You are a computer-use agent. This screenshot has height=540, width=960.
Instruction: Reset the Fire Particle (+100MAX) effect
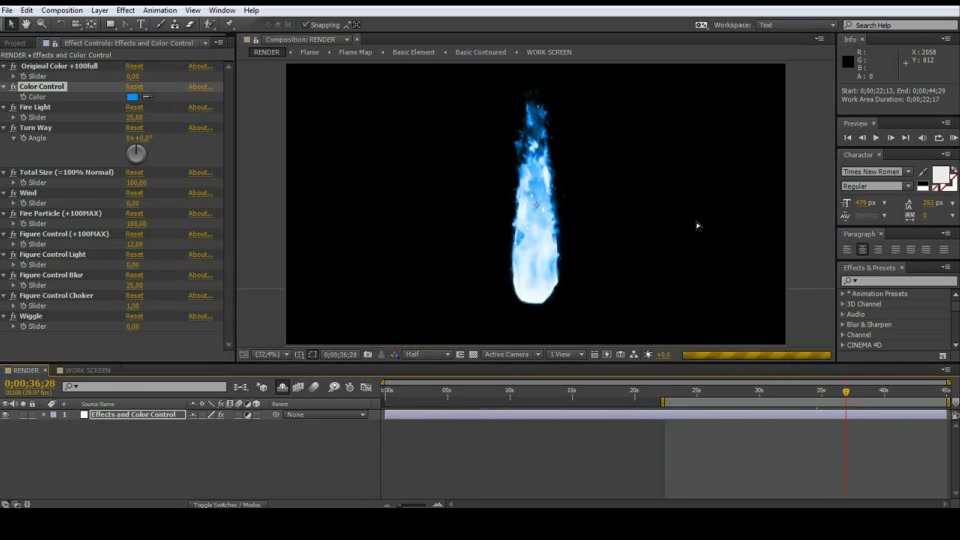[134, 214]
